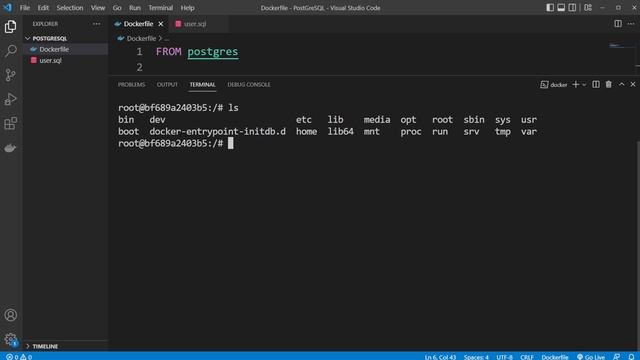Select user.sql in the explorer tree

[x=65, y=60]
